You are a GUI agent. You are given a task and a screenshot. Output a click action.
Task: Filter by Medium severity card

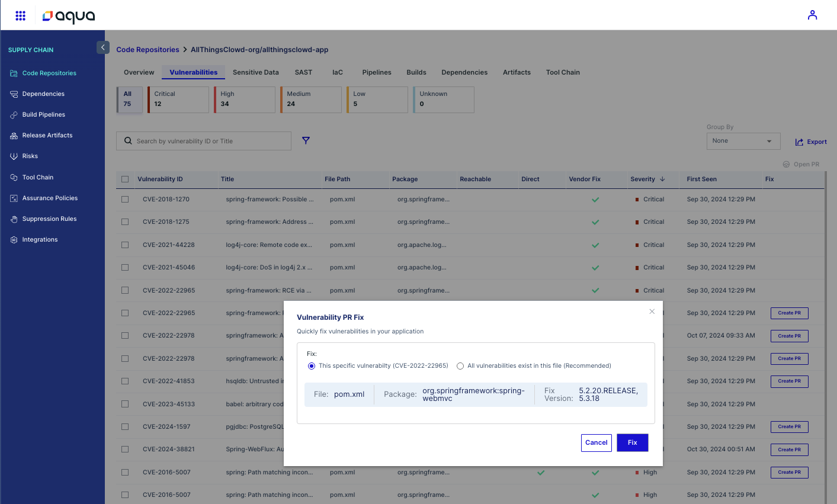tap(311, 99)
